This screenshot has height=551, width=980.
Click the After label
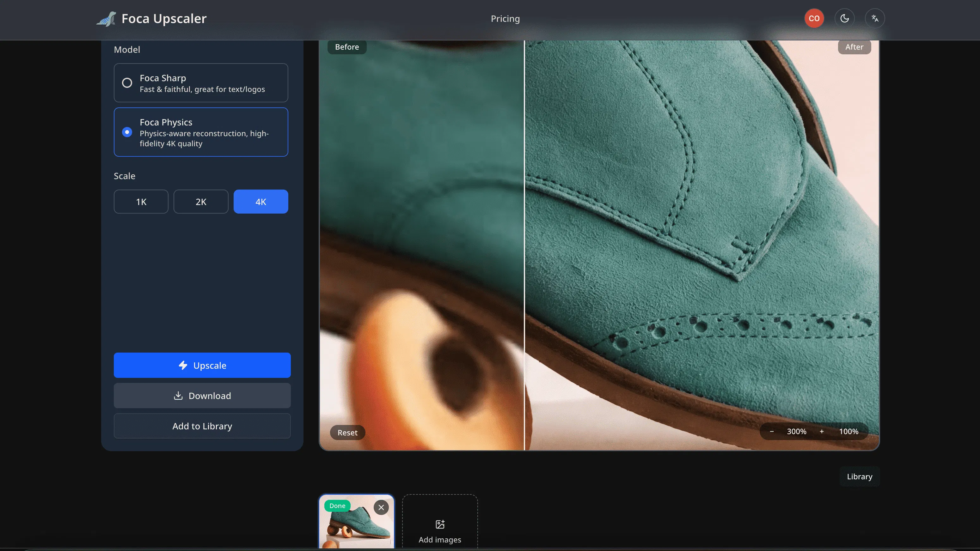pos(854,47)
